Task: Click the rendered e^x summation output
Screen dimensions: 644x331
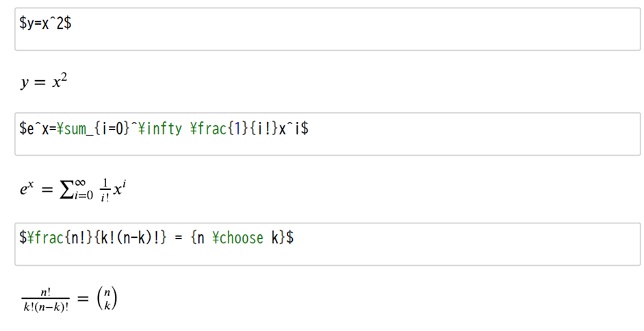Action: point(73,189)
